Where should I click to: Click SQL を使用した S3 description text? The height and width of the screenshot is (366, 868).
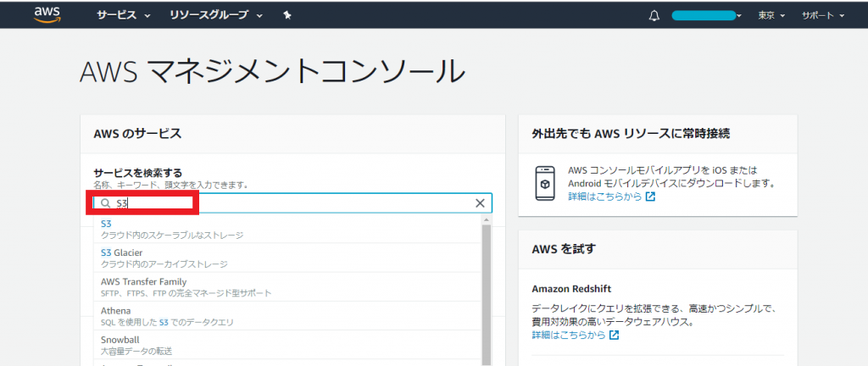pyautogui.click(x=167, y=322)
